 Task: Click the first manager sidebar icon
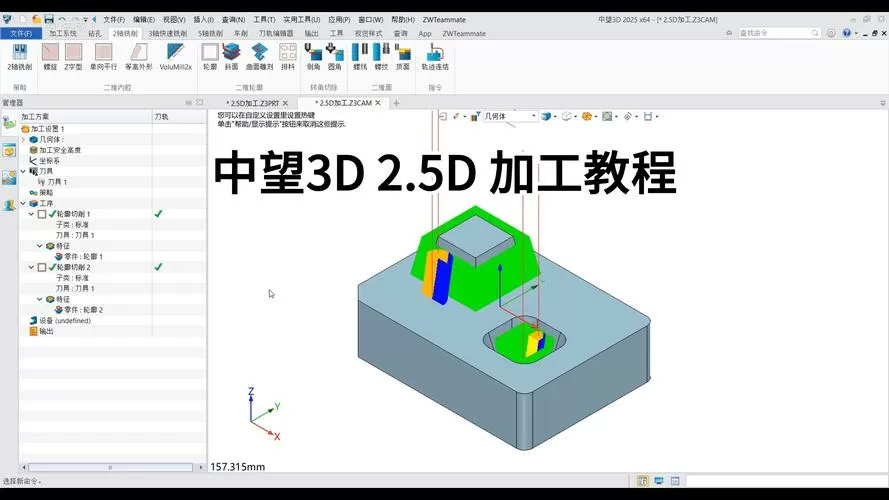click(x=9, y=123)
